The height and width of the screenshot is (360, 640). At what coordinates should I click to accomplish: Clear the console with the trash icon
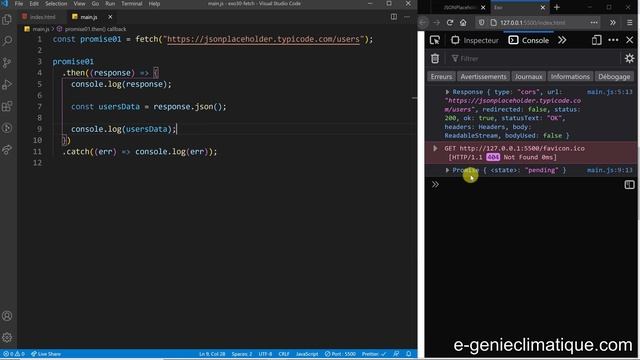435,58
